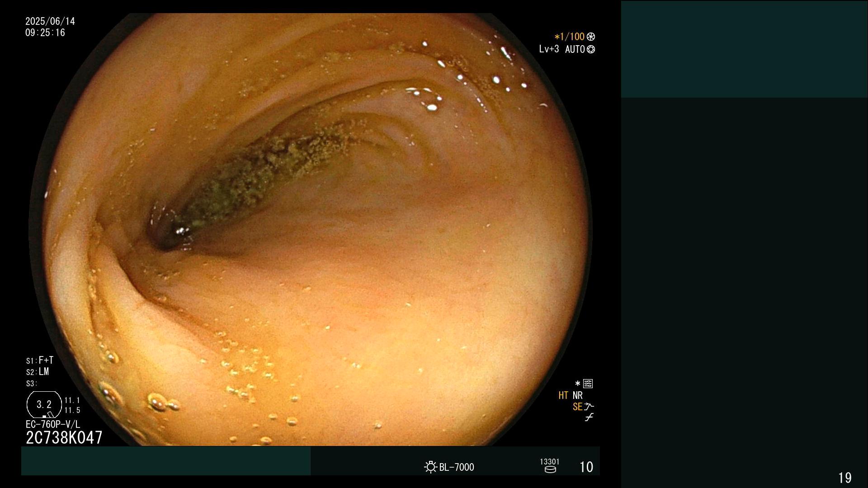Screen dimensions: 868x488
Task: Click the brightness level Lv+3
Action: pos(549,49)
